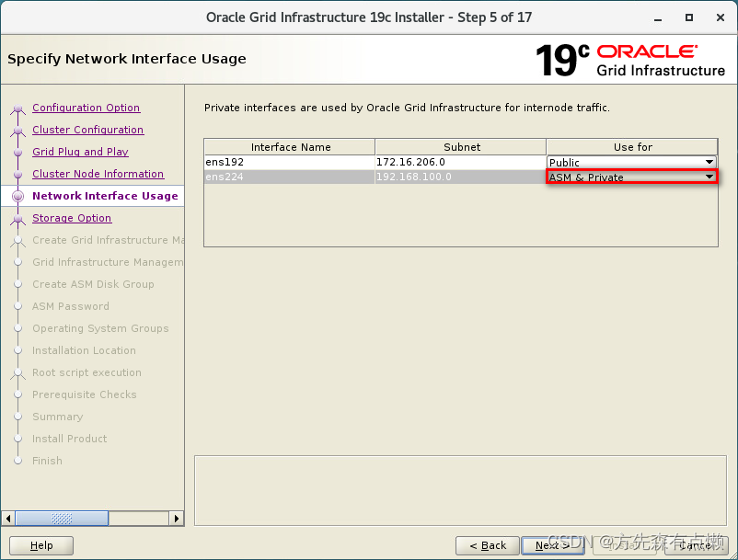The image size is (738, 560).
Task: Select the ens224 interface name cell
Action: (290, 177)
